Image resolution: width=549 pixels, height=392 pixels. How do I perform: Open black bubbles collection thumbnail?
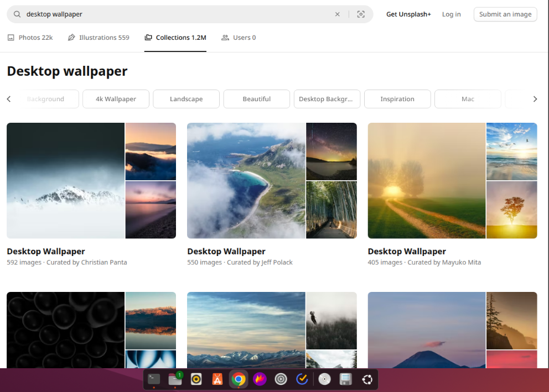point(65,330)
